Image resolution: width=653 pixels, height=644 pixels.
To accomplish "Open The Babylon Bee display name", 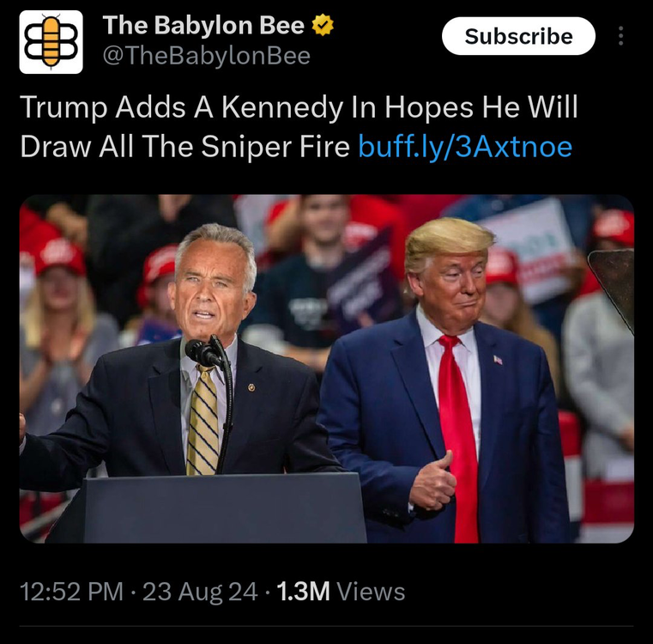I will [203, 25].
